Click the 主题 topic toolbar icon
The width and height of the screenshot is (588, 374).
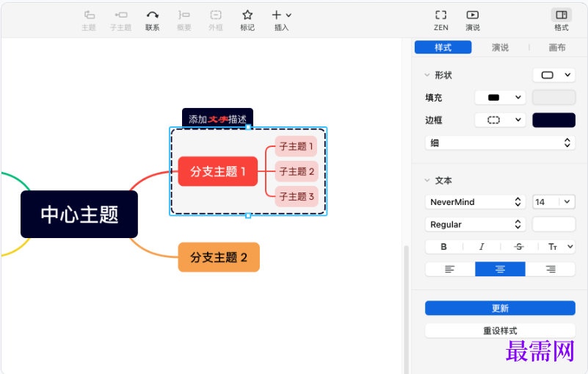click(x=89, y=15)
